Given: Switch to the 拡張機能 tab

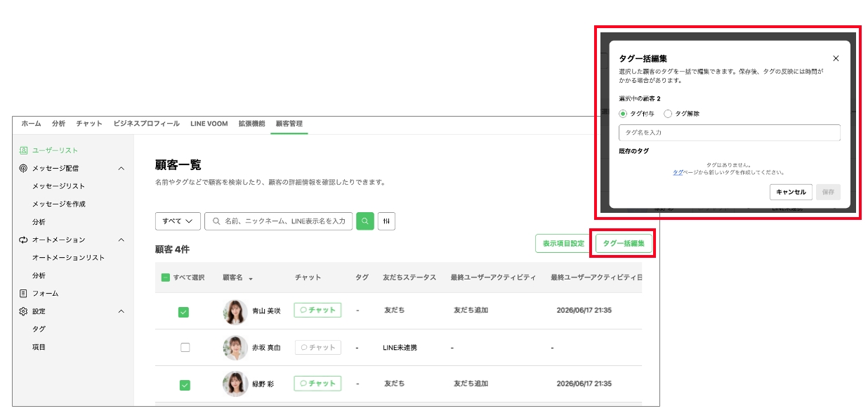Looking at the screenshot, I should pos(251,124).
